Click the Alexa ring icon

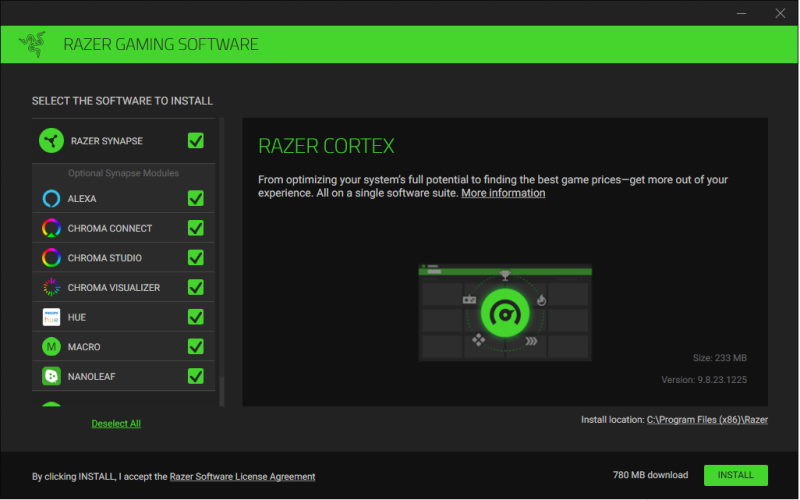coord(51,198)
